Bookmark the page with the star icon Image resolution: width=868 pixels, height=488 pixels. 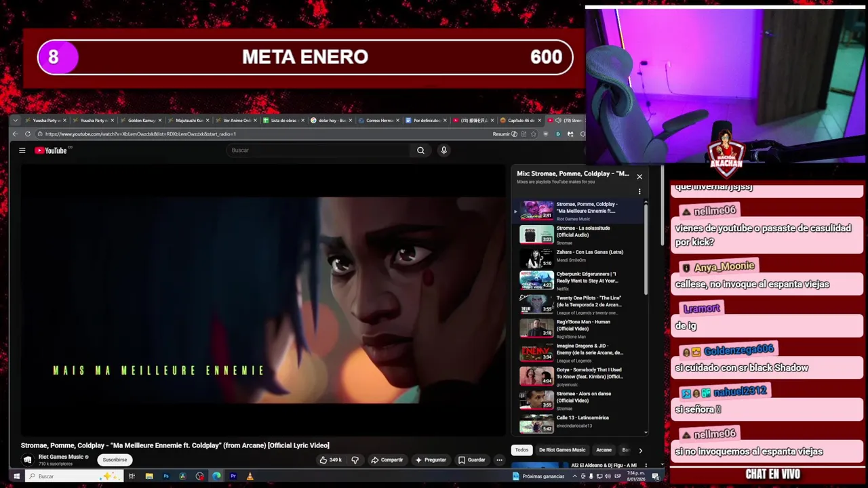pyautogui.click(x=534, y=134)
